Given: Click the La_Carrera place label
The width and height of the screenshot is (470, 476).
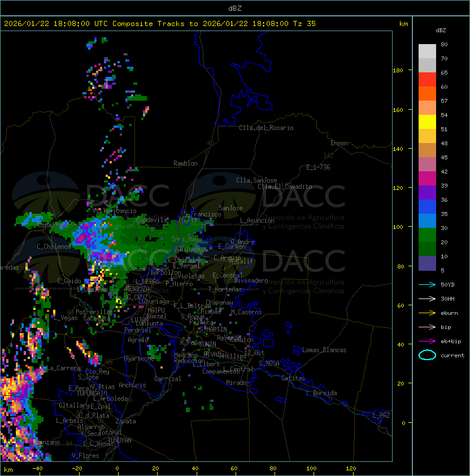Looking at the screenshot, I should point(63,368).
